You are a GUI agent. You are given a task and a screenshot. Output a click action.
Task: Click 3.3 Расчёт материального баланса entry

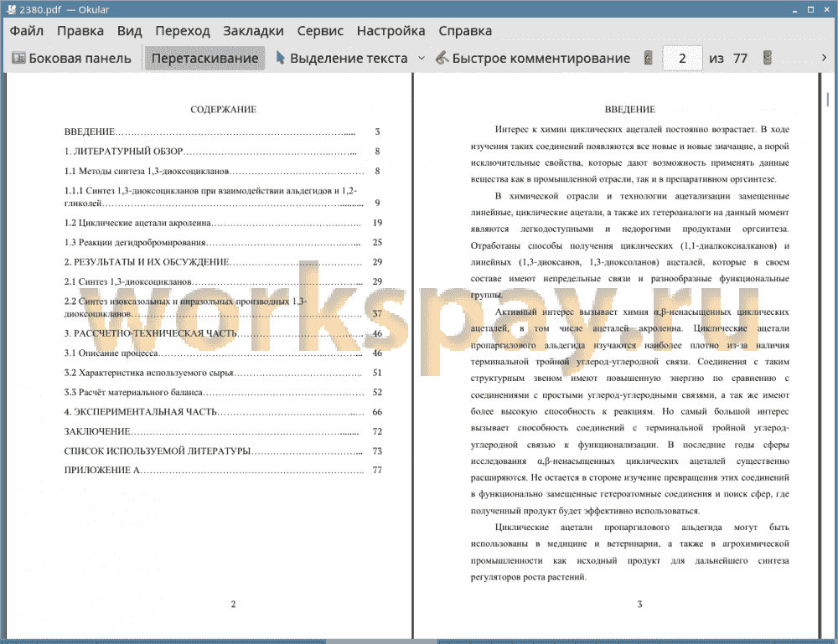tap(223, 393)
